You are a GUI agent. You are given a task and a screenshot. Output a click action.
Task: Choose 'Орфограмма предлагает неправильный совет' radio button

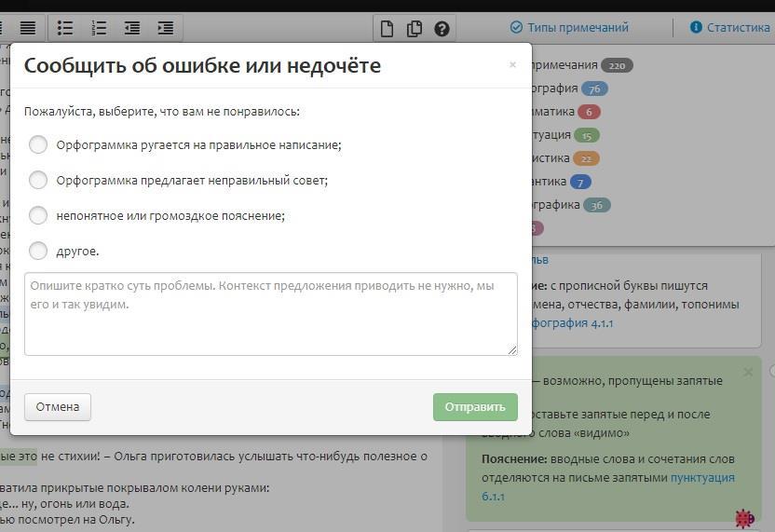point(38,180)
